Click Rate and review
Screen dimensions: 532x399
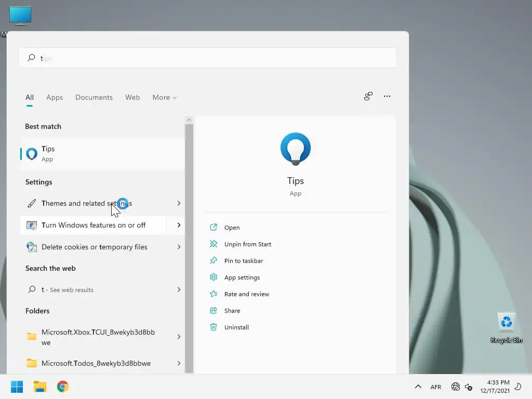(x=247, y=294)
